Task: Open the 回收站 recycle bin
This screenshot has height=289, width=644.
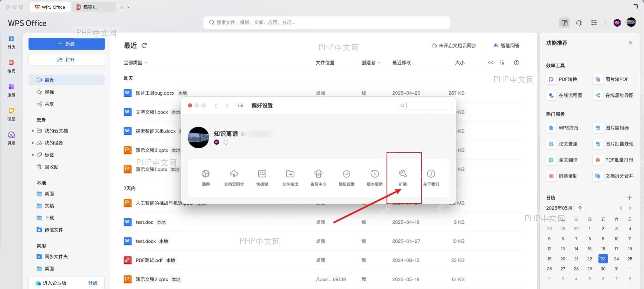Action: 66,167
